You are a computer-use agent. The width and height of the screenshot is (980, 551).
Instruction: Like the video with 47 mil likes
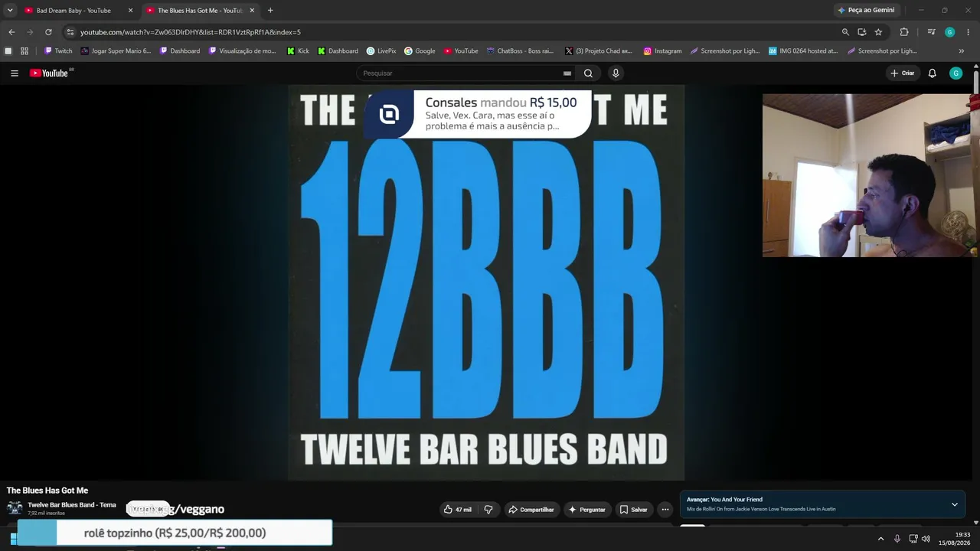pos(458,510)
